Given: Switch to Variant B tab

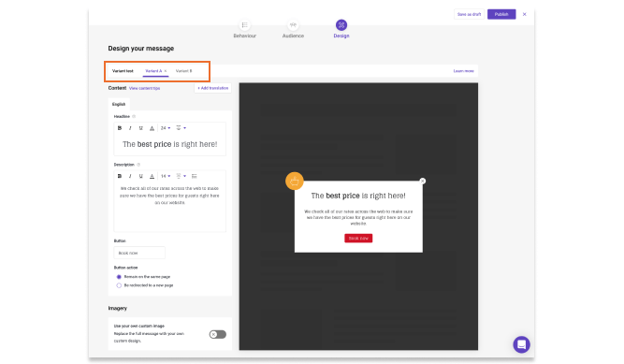Looking at the screenshot, I should (184, 71).
